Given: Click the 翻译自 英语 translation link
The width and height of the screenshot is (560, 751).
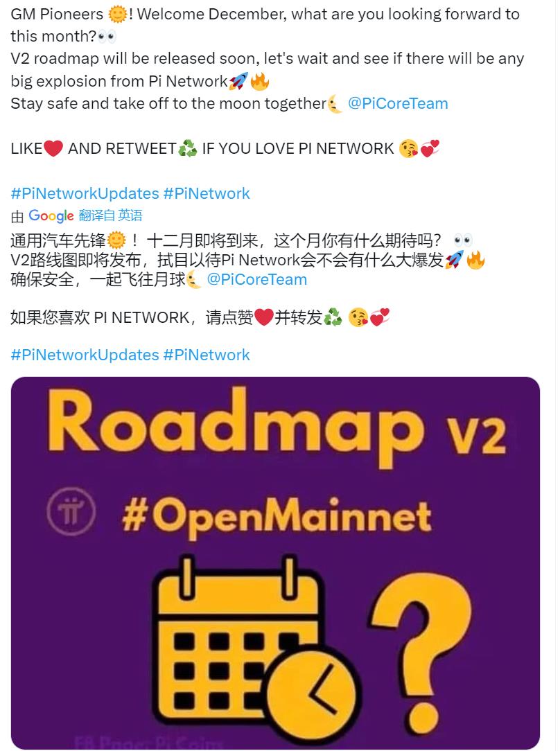Looking at the screenshot, I should click(111, 215).
